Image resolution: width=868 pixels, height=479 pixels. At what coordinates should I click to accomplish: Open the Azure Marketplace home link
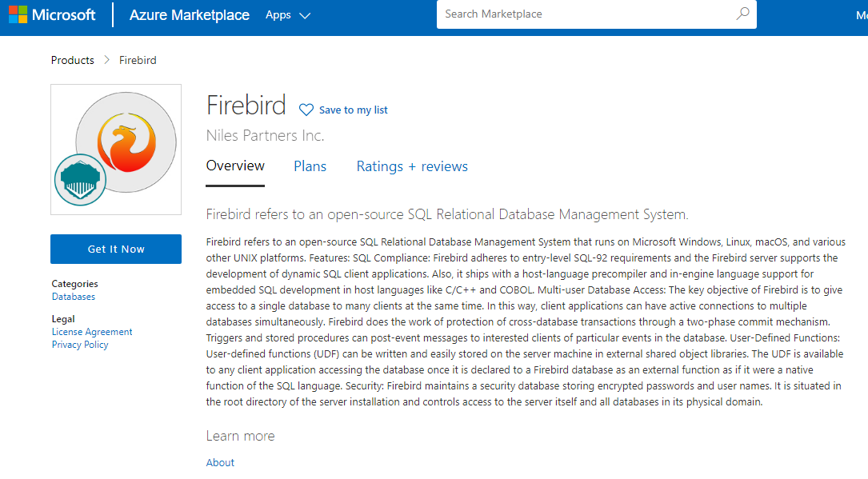[189, 15]
